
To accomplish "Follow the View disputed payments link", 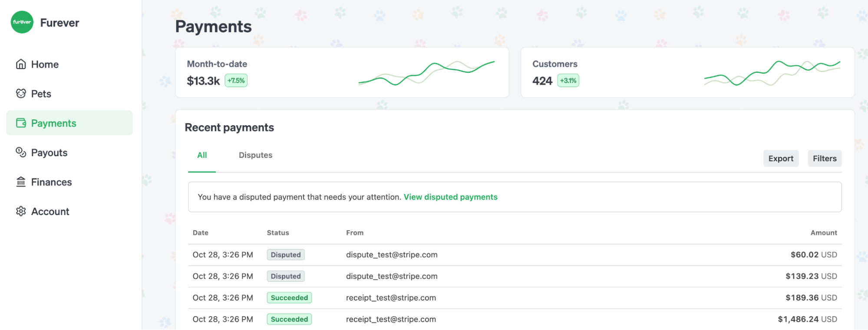I will [450, 197].
